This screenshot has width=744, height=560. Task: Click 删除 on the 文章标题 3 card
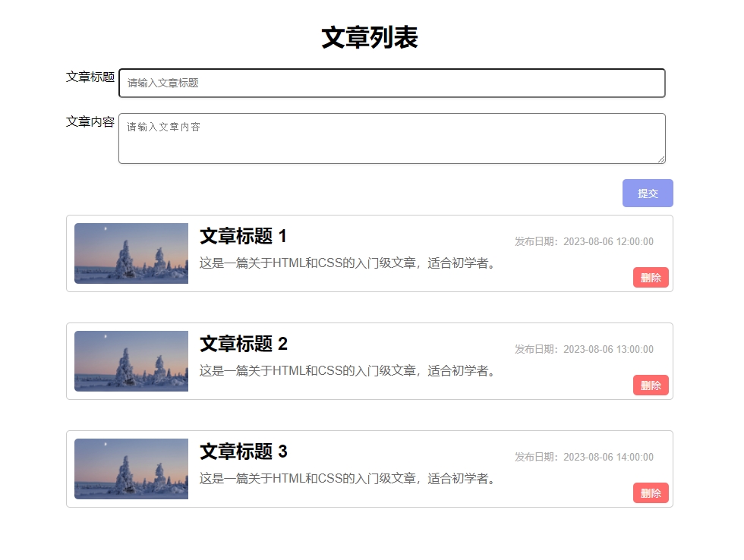coord(651,493)
